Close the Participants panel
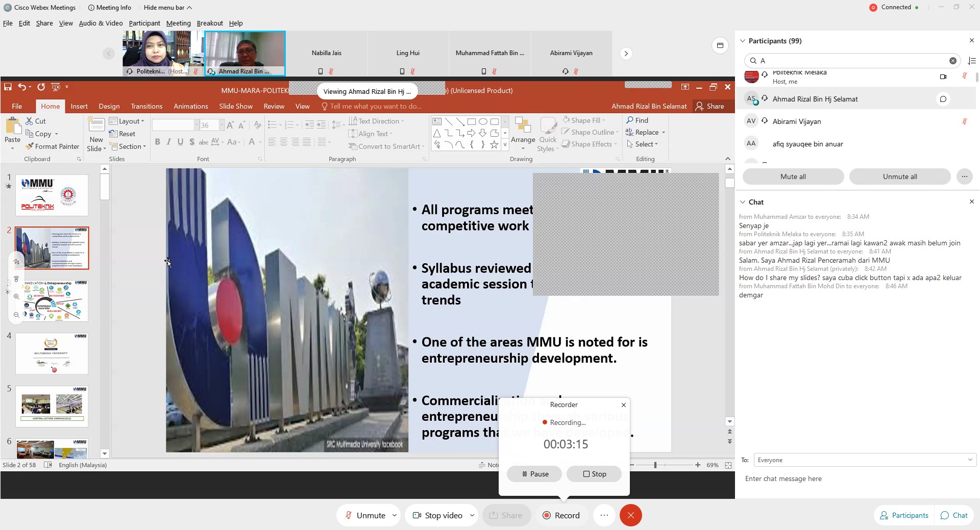The height and width of the screenshot is (530, 980). tap(971, 41)
